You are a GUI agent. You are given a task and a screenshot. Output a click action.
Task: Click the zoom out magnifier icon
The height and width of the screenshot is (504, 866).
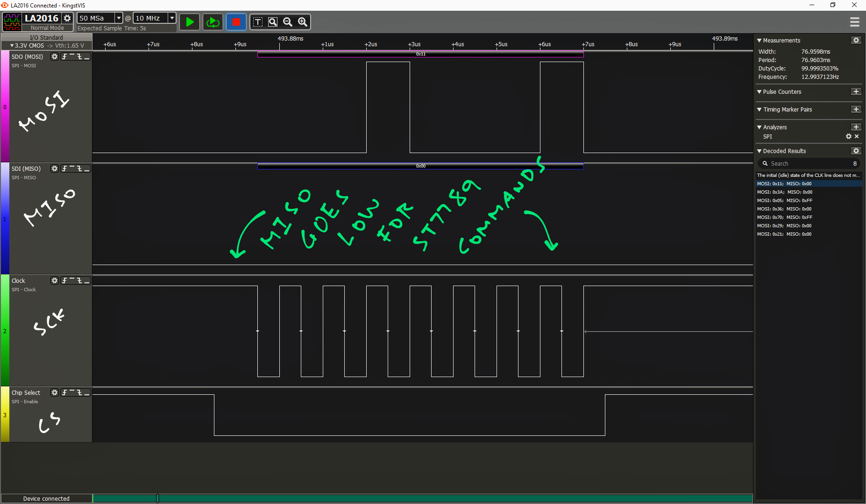pos(288,22)
